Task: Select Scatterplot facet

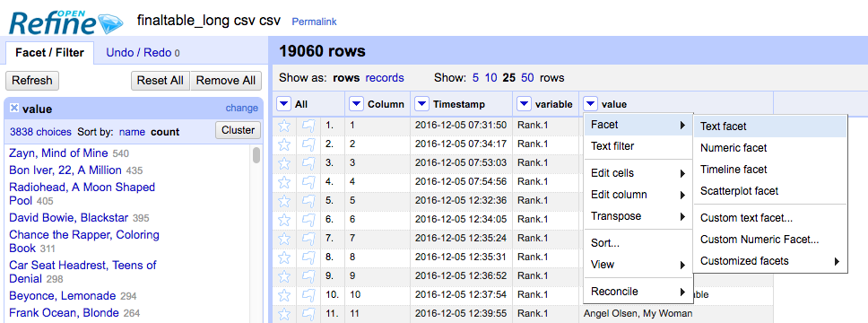Action: pyautogui.click(x=770, y=191)
